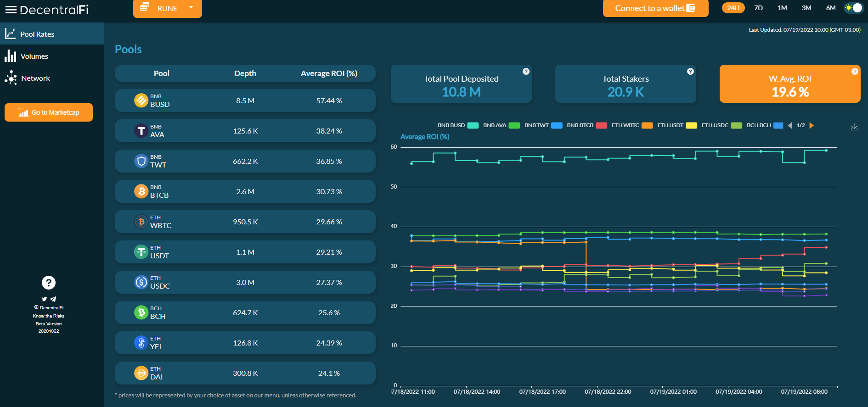Show info for W. Avg. ROI
The image size is (868, 407).
[x=855, y=71]
